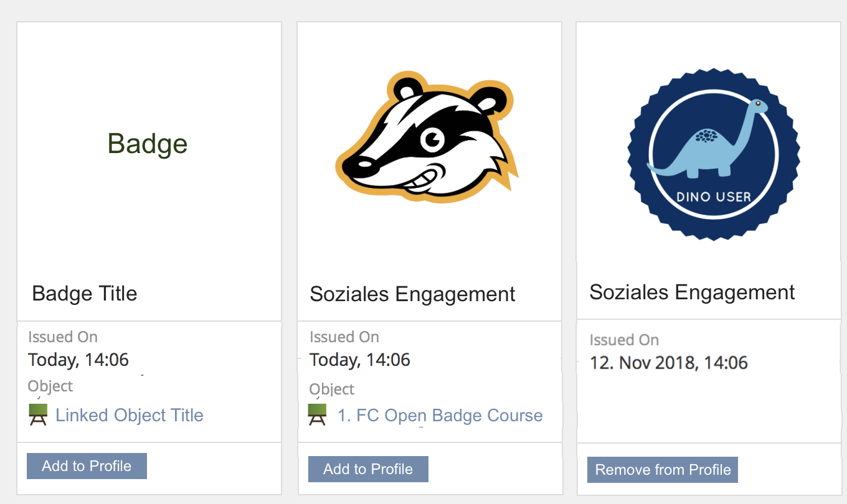The height and width of the screenshot is (504, 847).
Task: Click Soziales Engagement title under badger image
Action: pyautogui.click(x=412, y=294)
